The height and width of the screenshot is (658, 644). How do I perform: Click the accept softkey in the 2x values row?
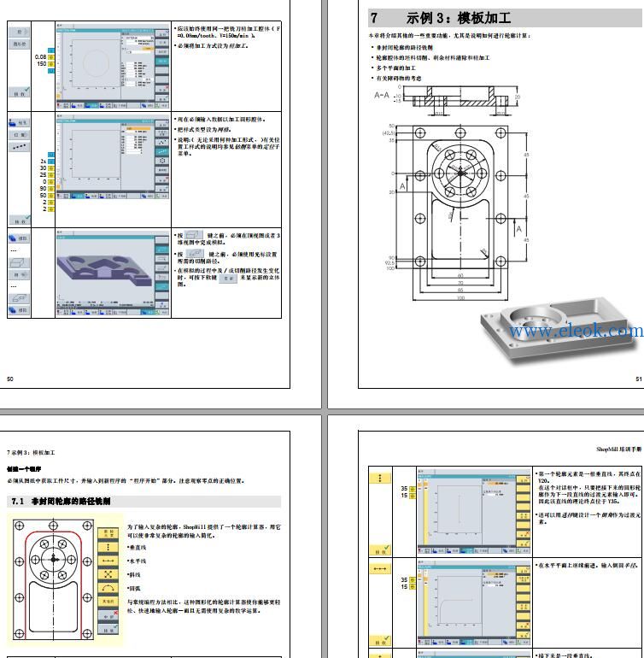click(19, 220)
